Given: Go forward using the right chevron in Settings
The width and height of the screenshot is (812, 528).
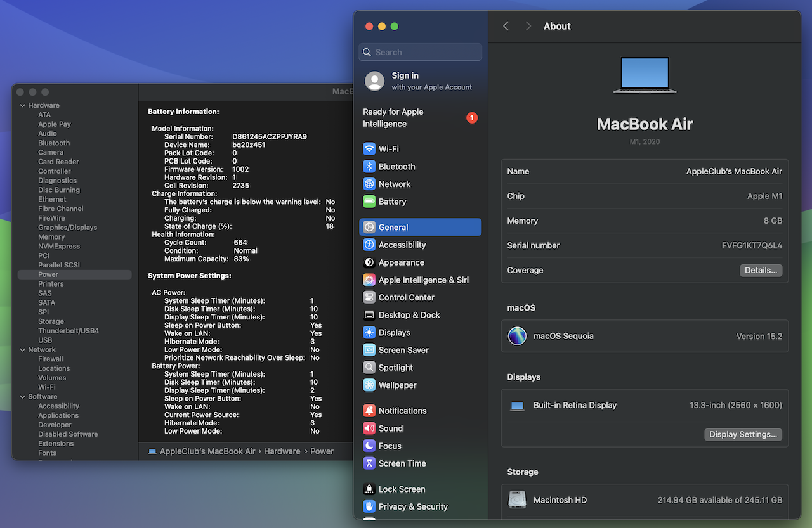Looking at the screenshot, I should click(x=528, y=26).
